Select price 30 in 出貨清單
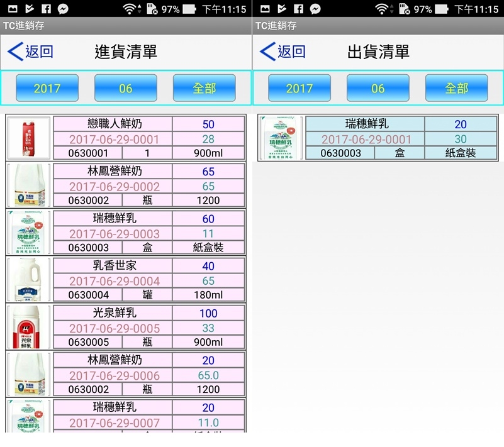 pos(461,139)
